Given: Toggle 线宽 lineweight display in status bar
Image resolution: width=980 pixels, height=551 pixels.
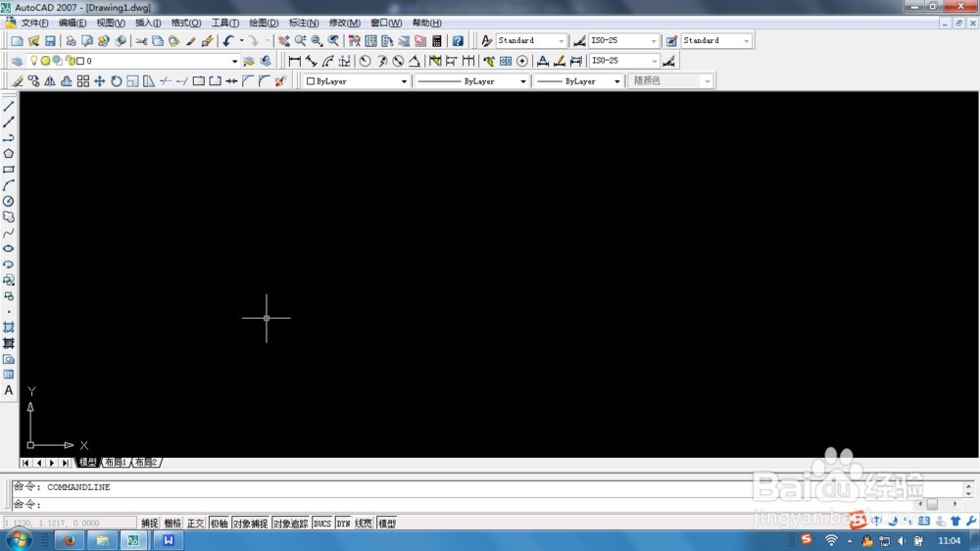Looking at the screenshot, I should click(364, 524).
